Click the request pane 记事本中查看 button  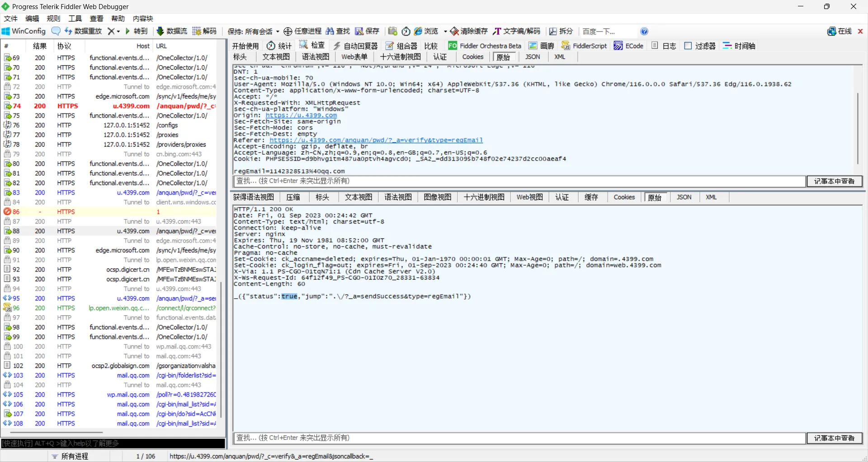pyautogui.click(x=834, y=181)
